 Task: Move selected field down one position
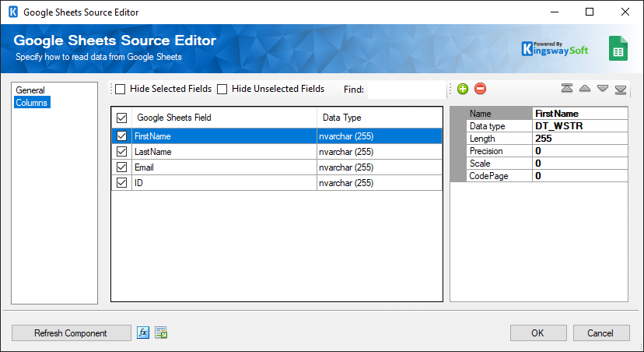tap(603, 89)
